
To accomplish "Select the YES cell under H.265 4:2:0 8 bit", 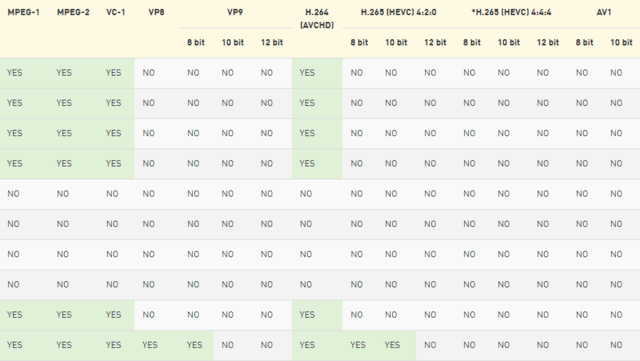I will point(358,345).
